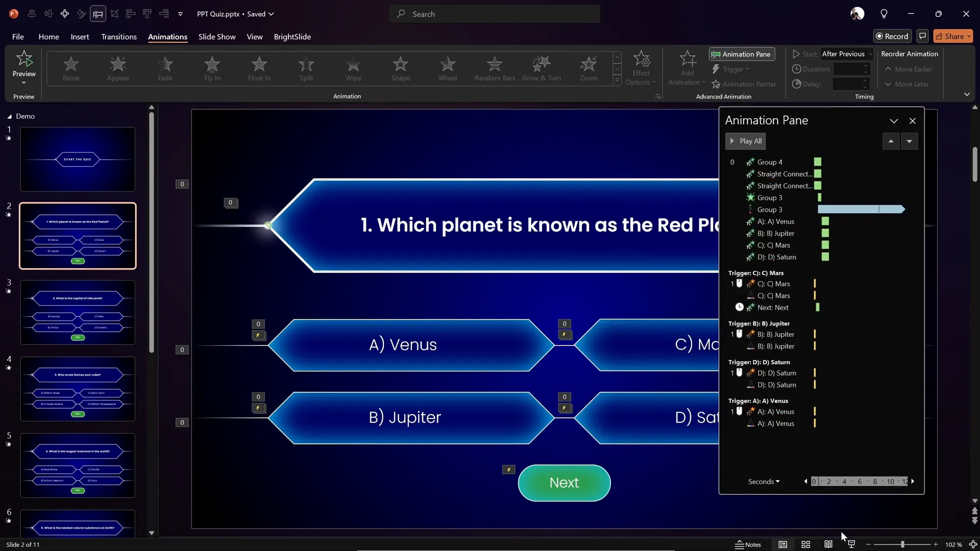Image resolution: width=980 pixels, height=551 pixels.
Task: Move selected animation down in pane
Action: click(x=909, y=141)
